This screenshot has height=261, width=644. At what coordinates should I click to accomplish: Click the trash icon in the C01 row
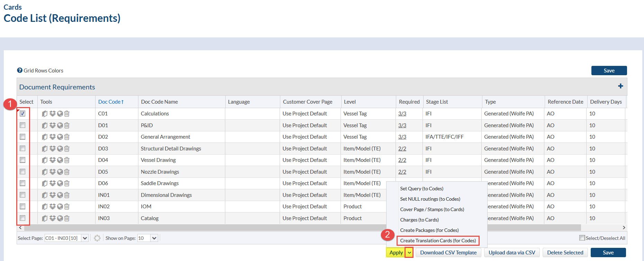[67, 114]
